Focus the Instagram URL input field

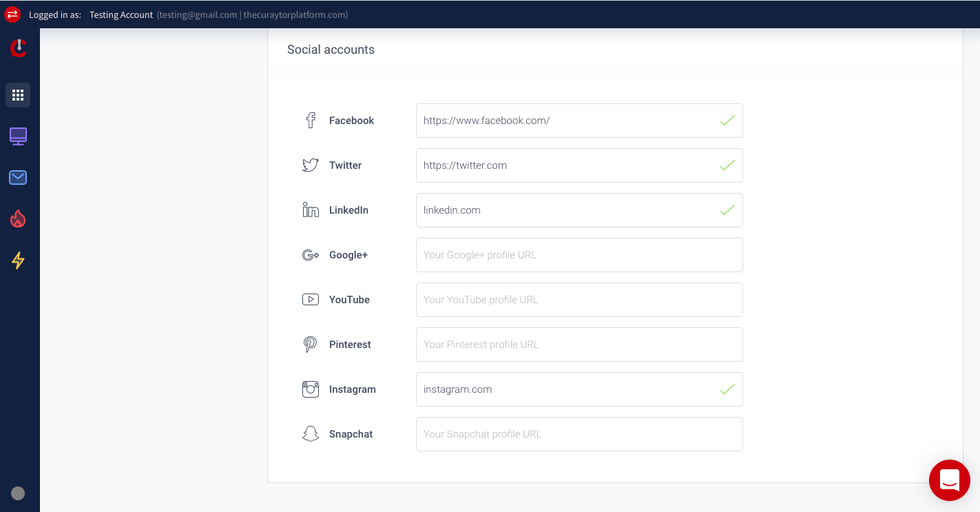(x=579, y=389)
